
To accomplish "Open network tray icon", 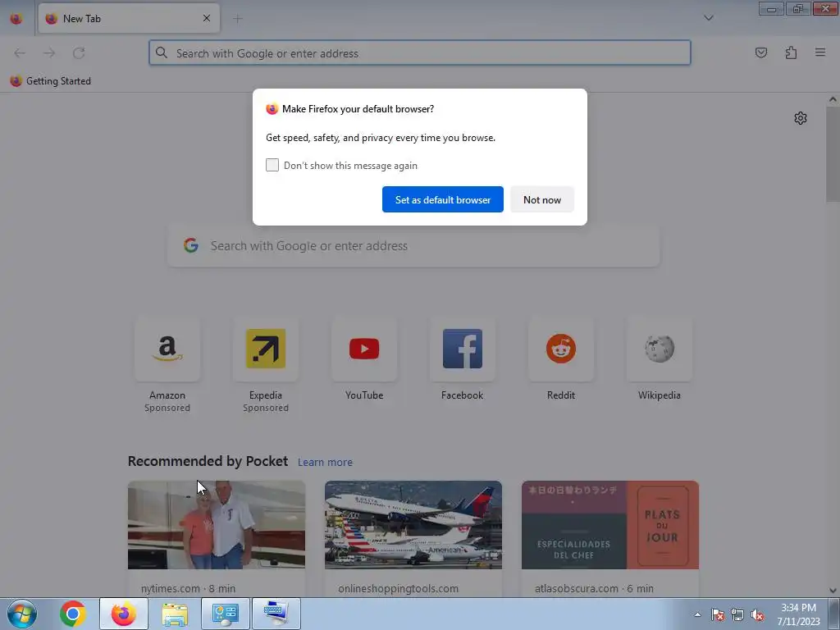I will [x=737, y=615].
